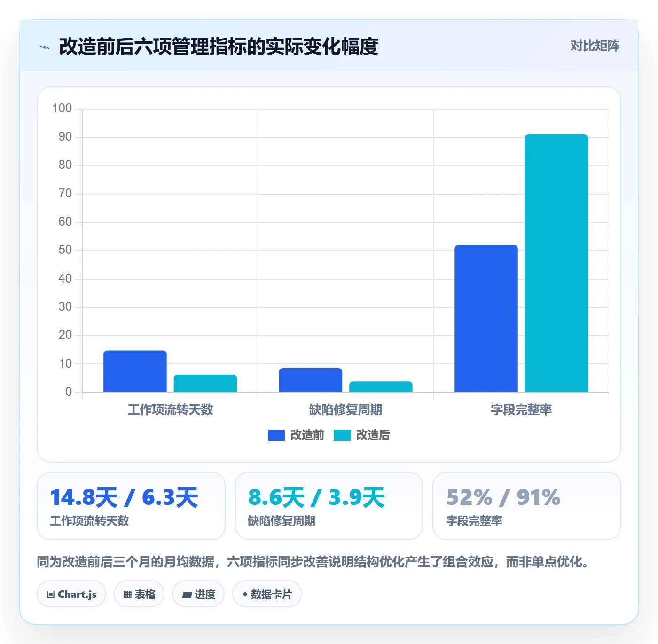Viewport: 658px width, 644px height.
Task: Click the tall cyan 字段完整率 bar
Action: pos(556,263)
